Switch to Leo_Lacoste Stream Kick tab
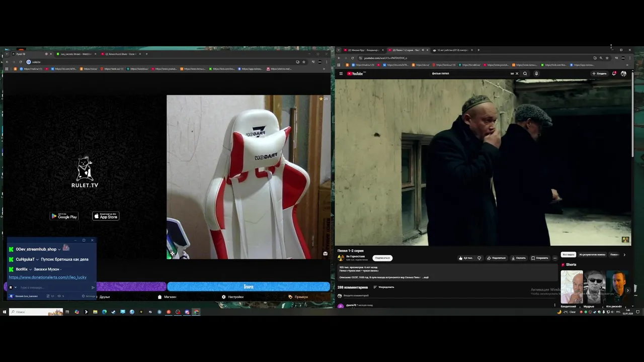The image size is (644, 362). [x=77, y=54]
